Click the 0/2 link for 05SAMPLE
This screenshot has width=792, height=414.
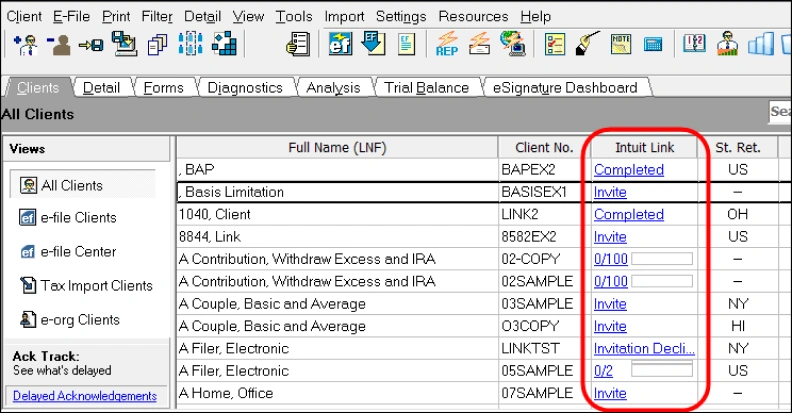point(603,371)
